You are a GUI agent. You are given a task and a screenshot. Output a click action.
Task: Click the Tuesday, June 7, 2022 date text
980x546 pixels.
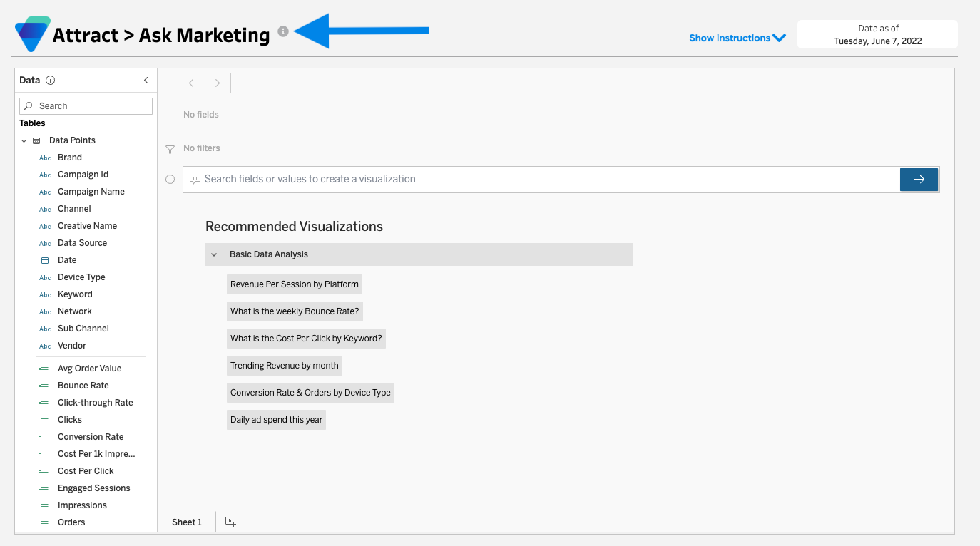click(878, 41)
